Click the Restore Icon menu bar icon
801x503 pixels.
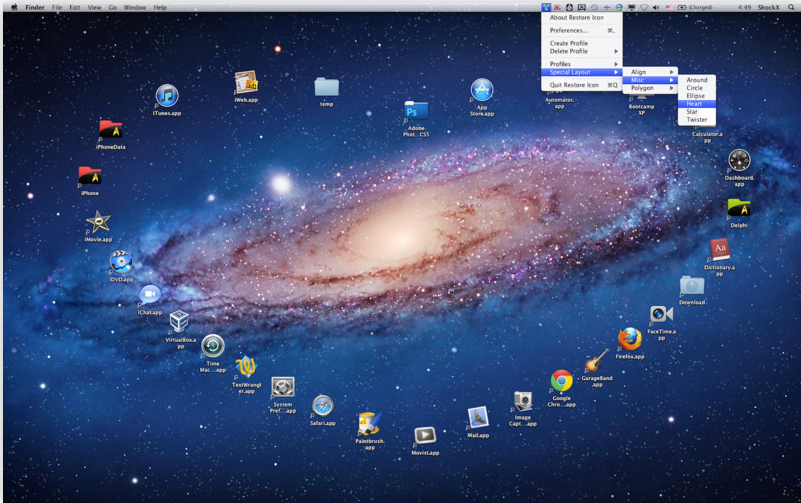[x=547, y=7]
